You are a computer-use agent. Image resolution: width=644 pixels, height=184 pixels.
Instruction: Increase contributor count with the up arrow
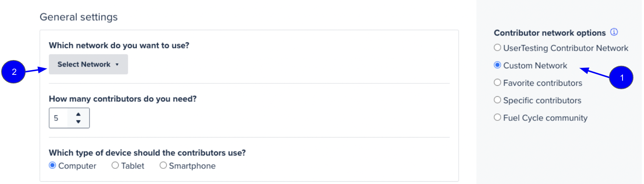tap(78, 114)
